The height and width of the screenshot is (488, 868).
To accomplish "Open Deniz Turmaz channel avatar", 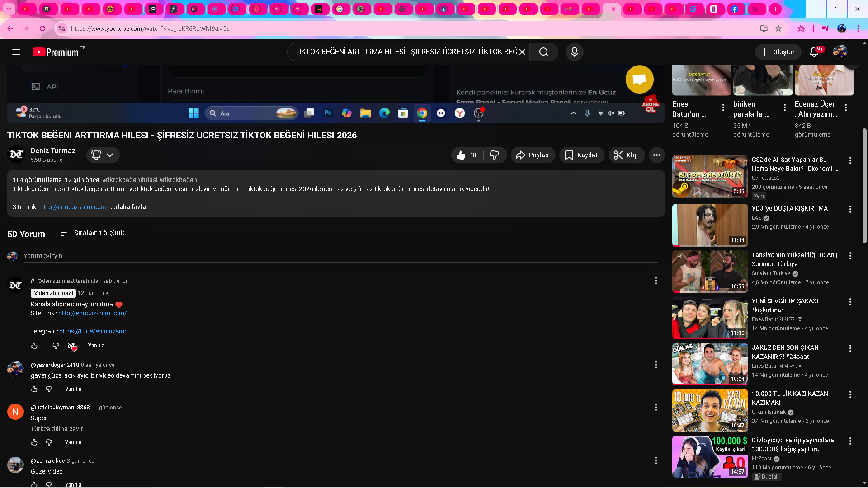I will pos(16,155).
